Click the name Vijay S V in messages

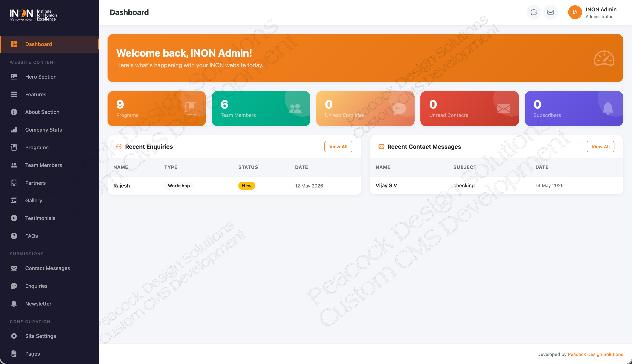point(386,185)
